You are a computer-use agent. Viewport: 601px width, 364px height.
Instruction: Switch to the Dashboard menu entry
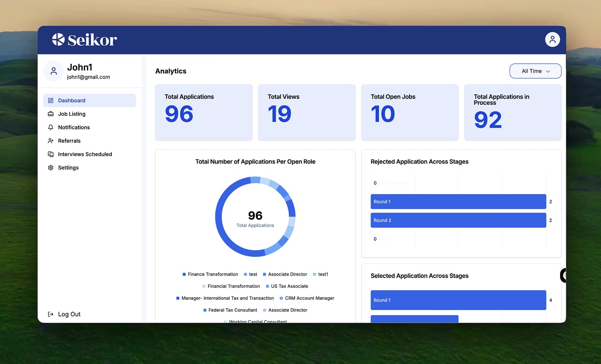tap(72, 100)
